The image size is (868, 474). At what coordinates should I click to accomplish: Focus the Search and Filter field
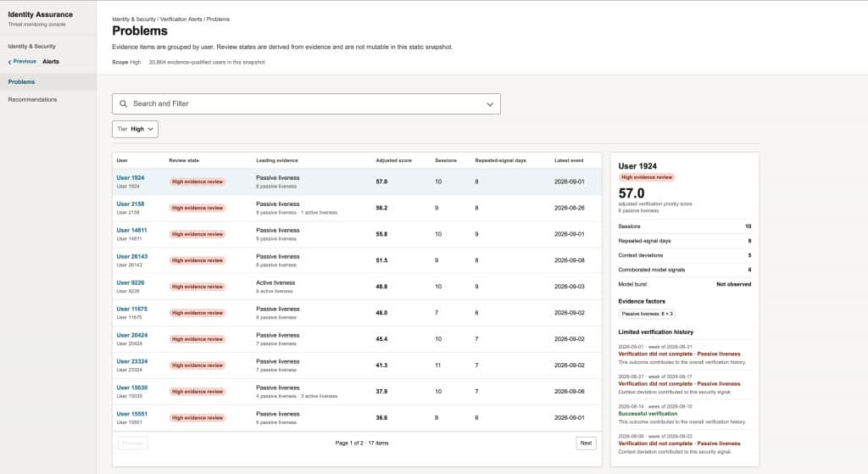(x=306, y=104)
